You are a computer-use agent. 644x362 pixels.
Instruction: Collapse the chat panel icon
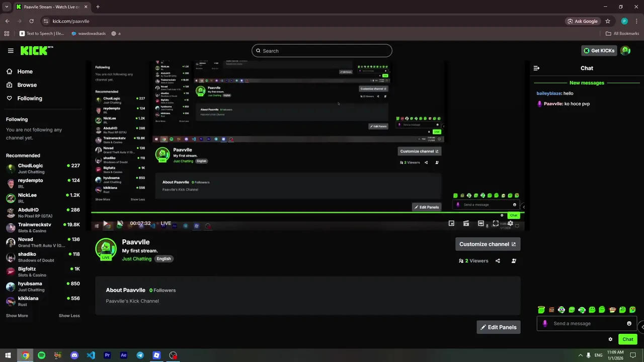(x=536, y=68)
